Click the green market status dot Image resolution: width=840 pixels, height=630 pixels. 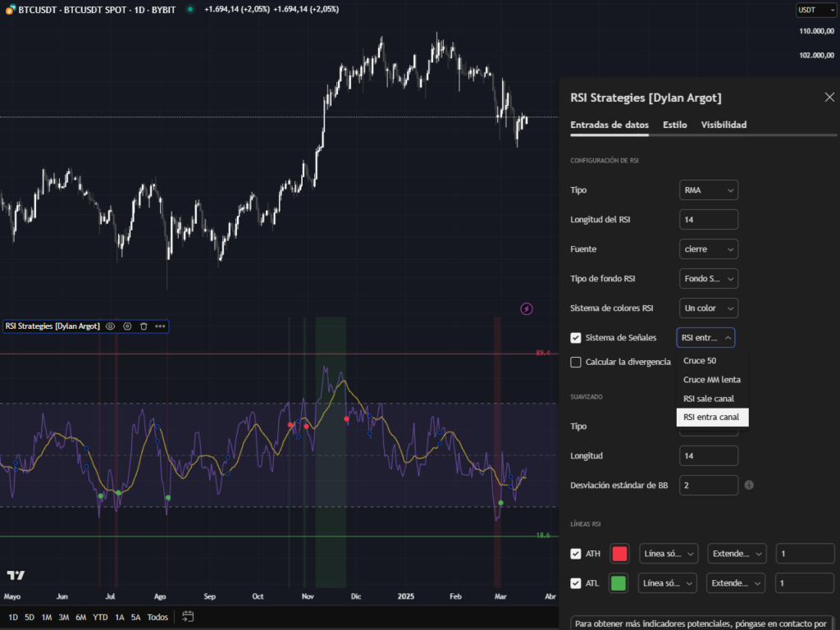point(190,9)
